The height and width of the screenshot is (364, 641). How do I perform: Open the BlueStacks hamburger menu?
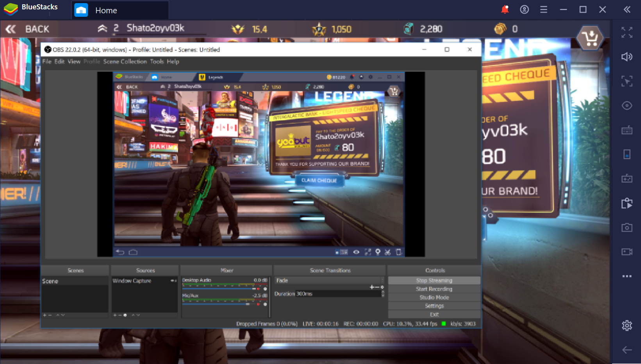pos(544,9)
